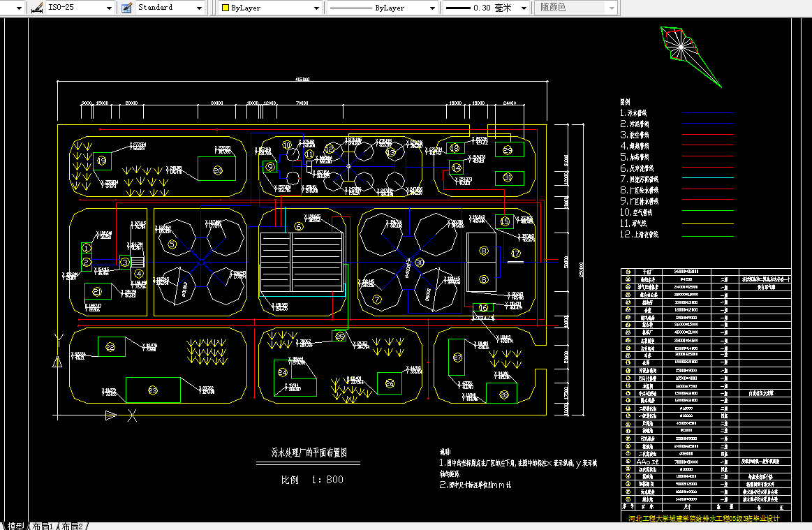Open the table style manager icon
Viewport: 812px width, 530px height.
pos(126,8)
